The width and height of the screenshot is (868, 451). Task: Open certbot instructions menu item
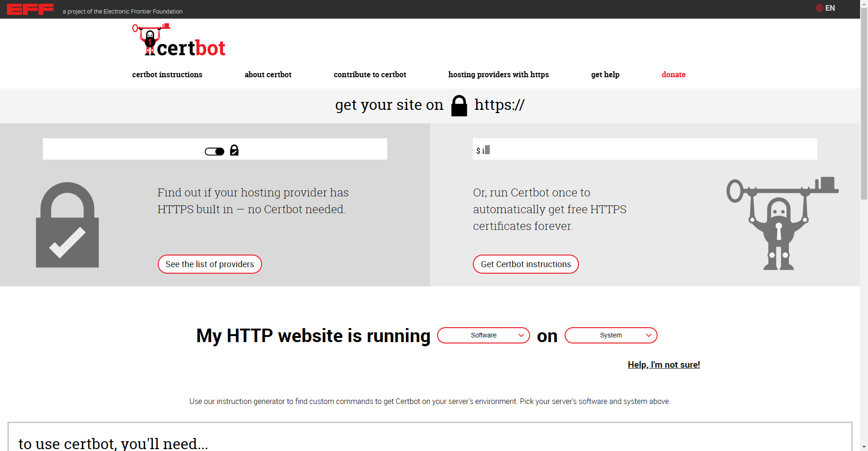pyautogui.click(x=167, y=74)
